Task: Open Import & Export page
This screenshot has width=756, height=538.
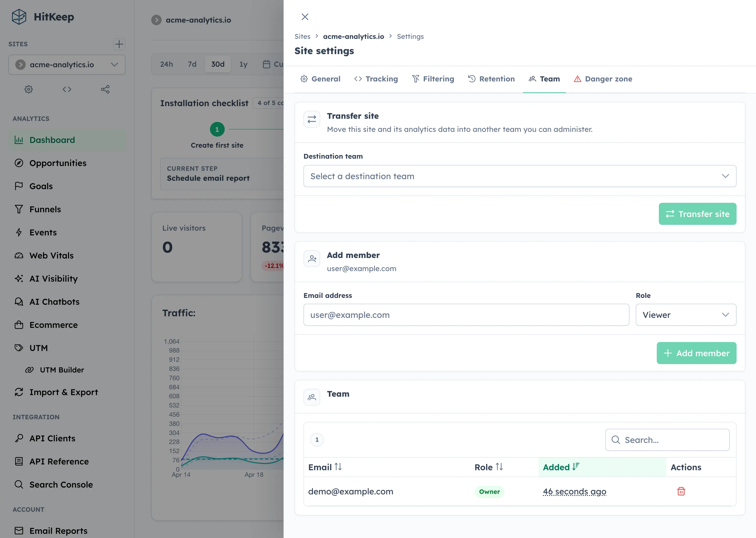Action: pyautogui.click(x=67, y=392)
